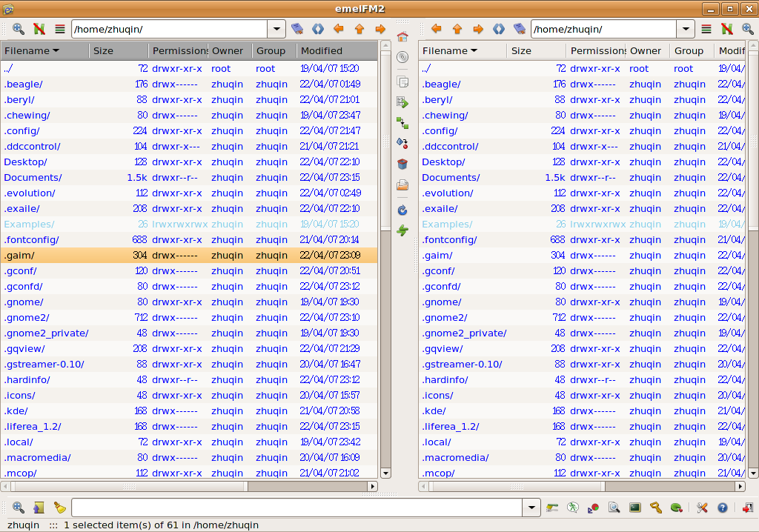Sort right pane by Filename header
The width and height of the screenshot is (759, 532).
pos(463,51)
